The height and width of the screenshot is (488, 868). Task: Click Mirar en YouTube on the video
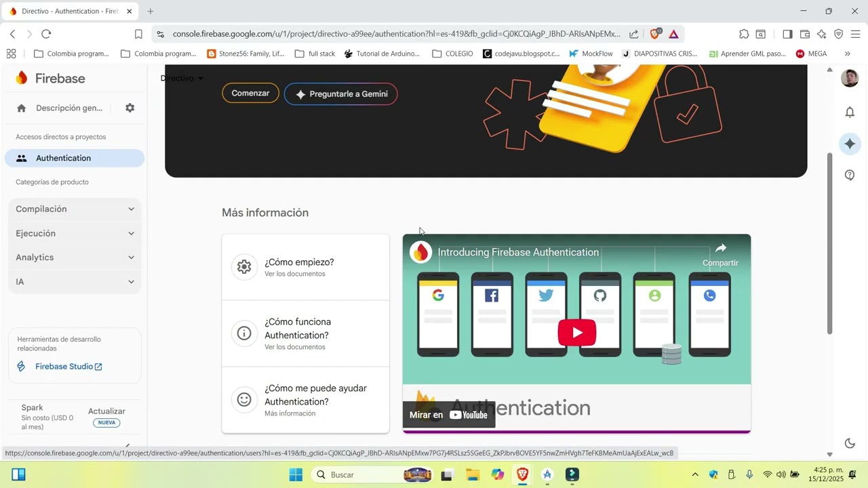pos(449,415)
